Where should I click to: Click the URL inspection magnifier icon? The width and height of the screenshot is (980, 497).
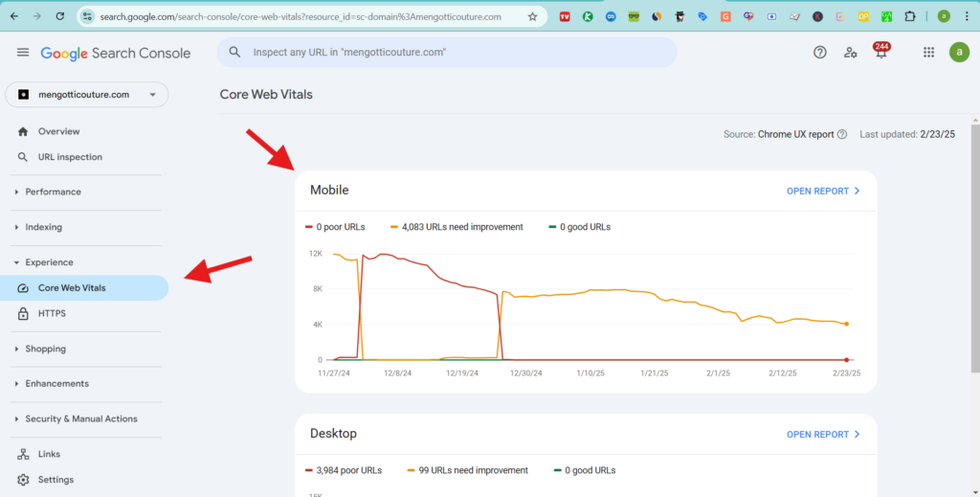coord(23,157)
